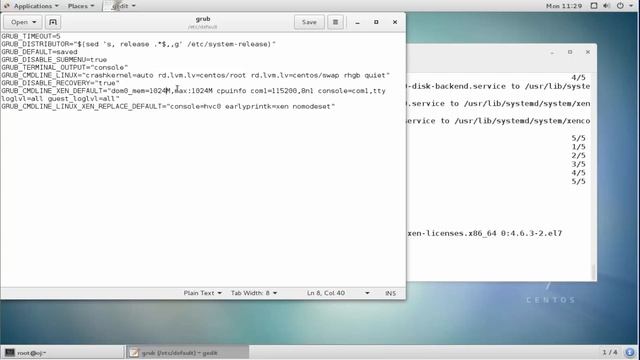Viewport: 640px width, 360px height.
Task: Maximize the gedit window
Action: pos(376,22)
